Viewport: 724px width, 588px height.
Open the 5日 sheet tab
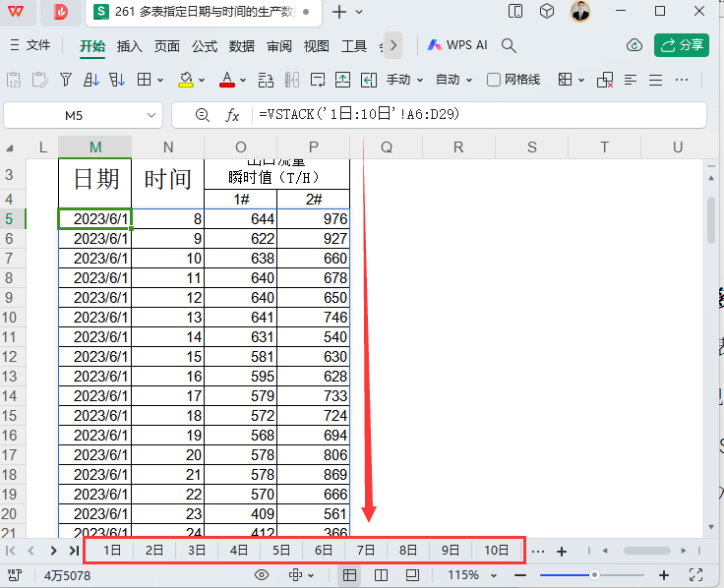pos(280,551)
